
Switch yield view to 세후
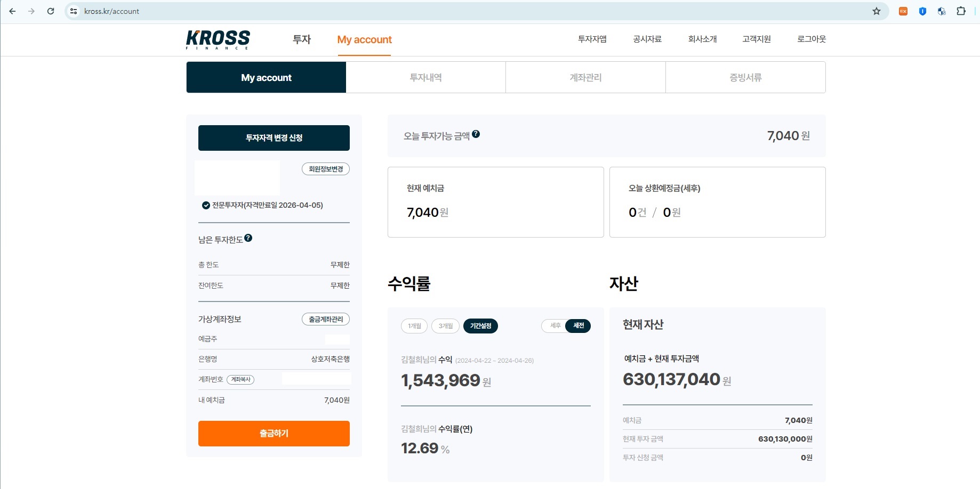point(555,325)
